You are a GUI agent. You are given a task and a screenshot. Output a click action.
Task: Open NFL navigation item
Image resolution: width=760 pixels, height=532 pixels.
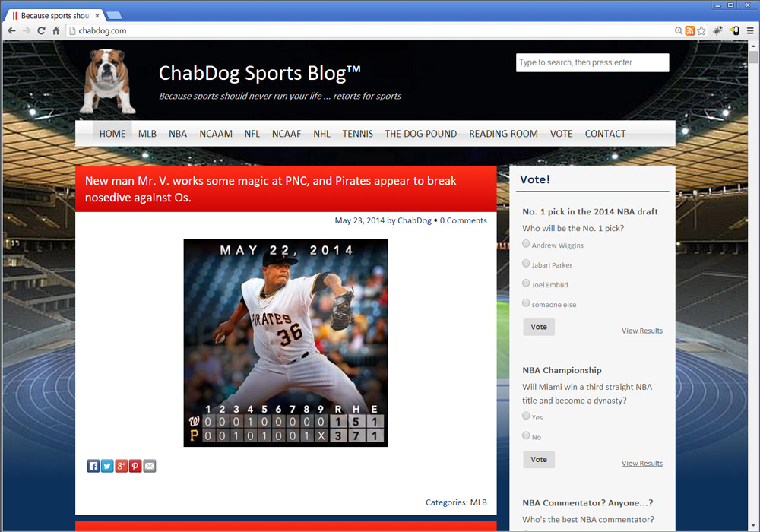click(x=252, y=134)
